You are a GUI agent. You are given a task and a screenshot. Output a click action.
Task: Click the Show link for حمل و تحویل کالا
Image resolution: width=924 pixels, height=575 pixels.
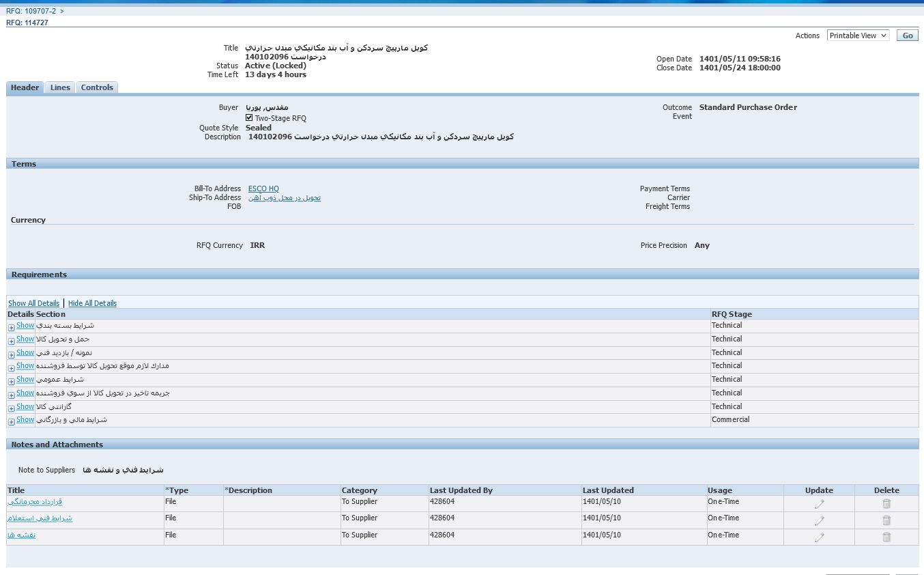pos(25,339)
